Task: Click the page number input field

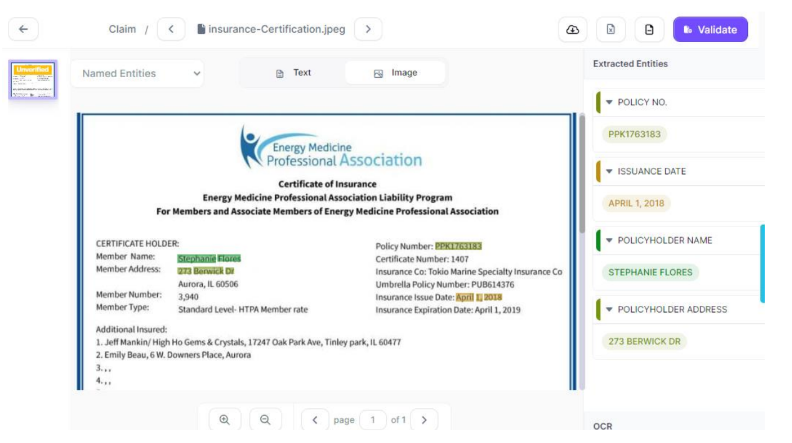Action: pyautogui.click(x=373, y=420)
